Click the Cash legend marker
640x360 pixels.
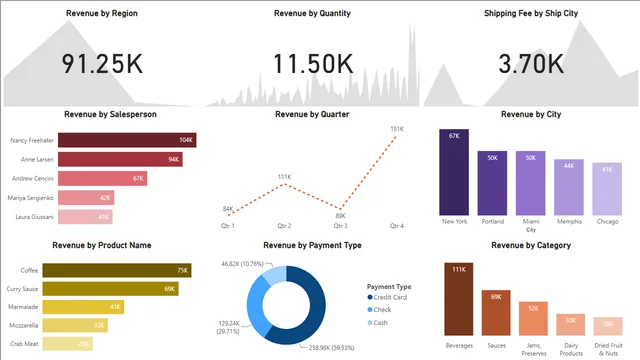370,323
